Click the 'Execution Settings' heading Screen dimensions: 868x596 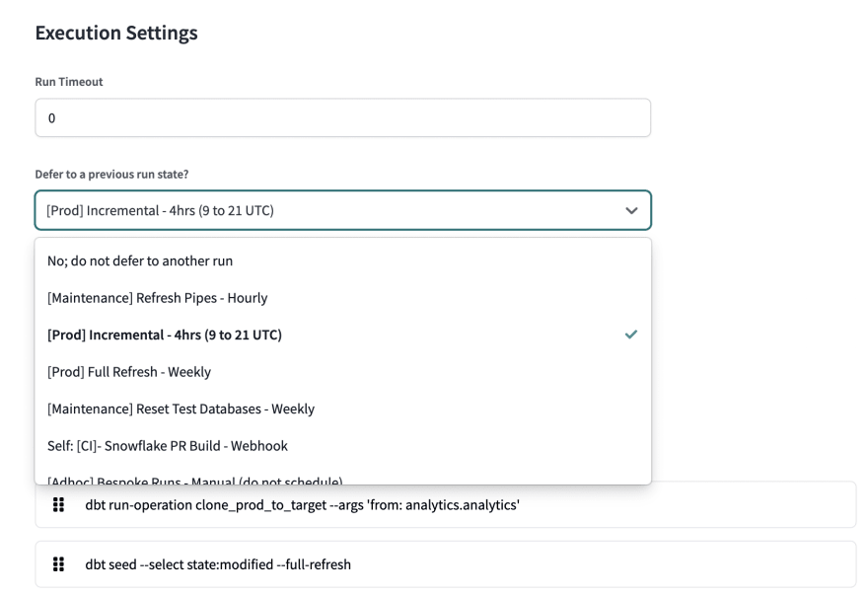tap(116, 33)
